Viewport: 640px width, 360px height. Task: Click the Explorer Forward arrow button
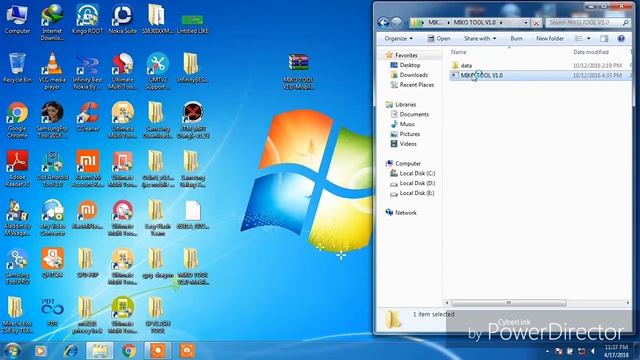point(396,22)
